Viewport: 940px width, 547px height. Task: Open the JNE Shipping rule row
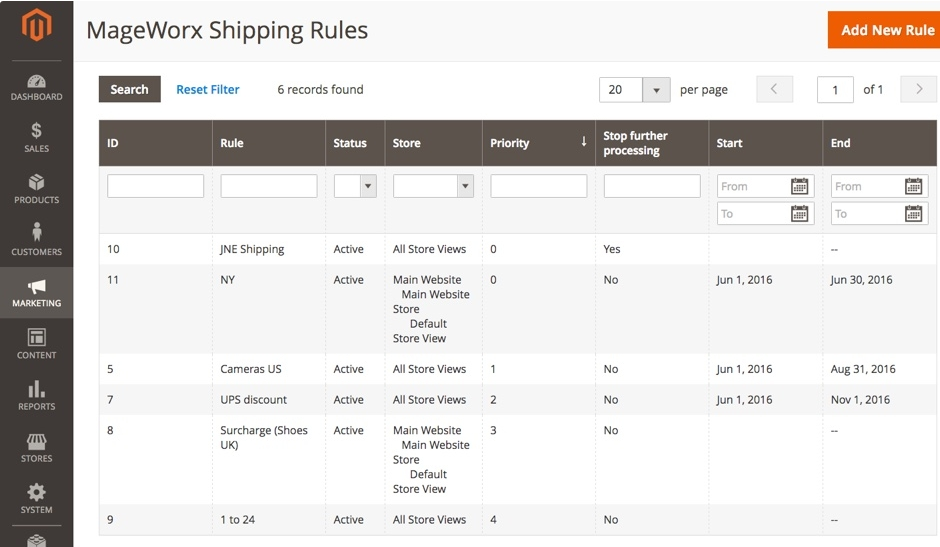point(518,249)
